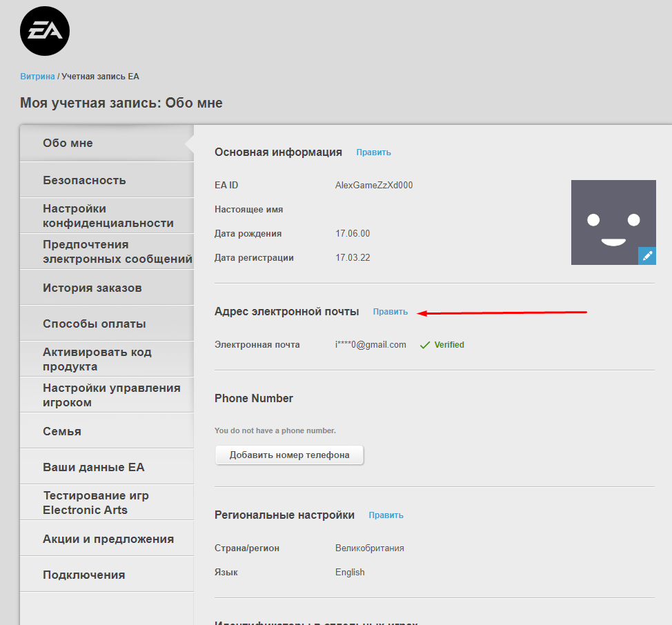
Task: Open Активировать код продукта
Action: [107, 359]
